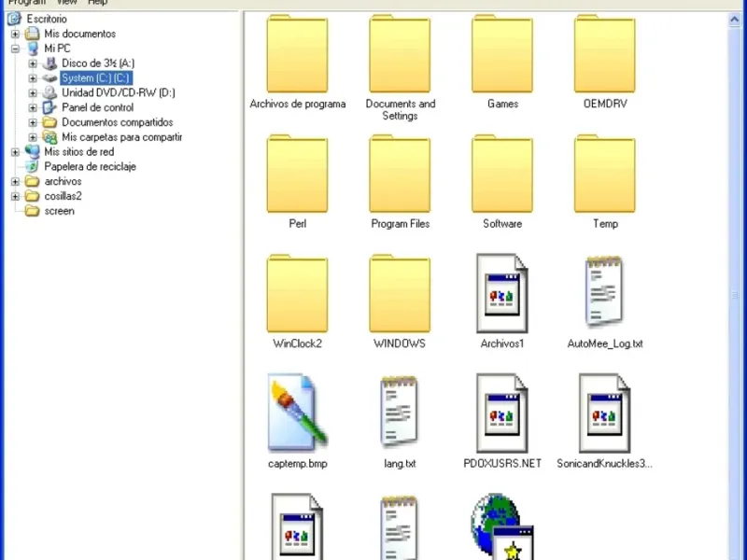Select the PDOXUSRS.NET file icon
The image size is (747, 560).
click(502, 413)
